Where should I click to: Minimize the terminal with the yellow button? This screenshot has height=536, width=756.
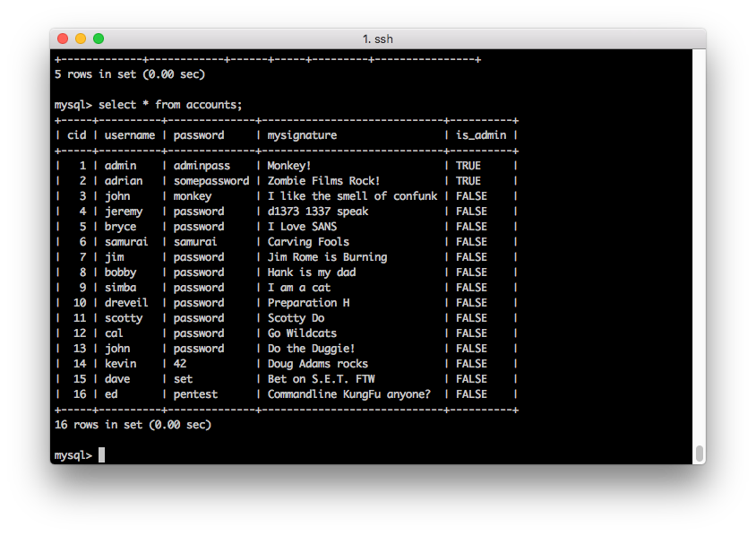[81, 39]
